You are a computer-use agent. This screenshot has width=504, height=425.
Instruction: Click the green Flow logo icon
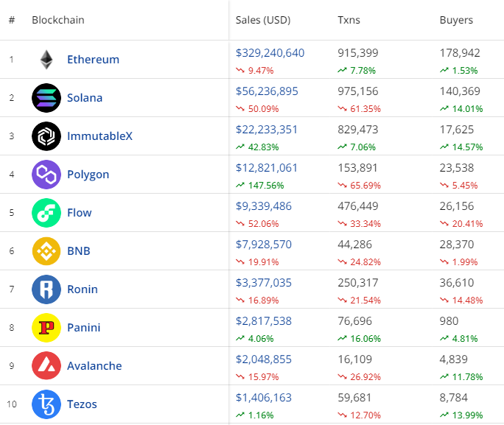point(46,213)
